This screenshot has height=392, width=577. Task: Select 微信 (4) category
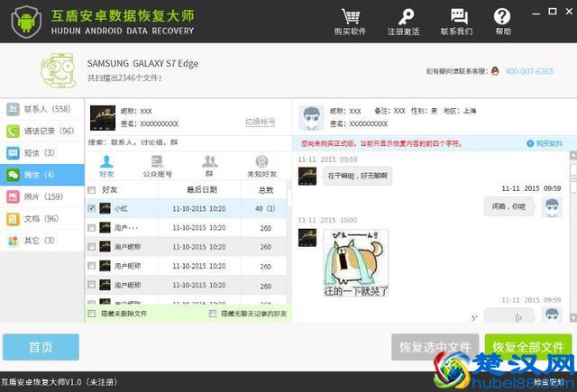tap(42, 175)
